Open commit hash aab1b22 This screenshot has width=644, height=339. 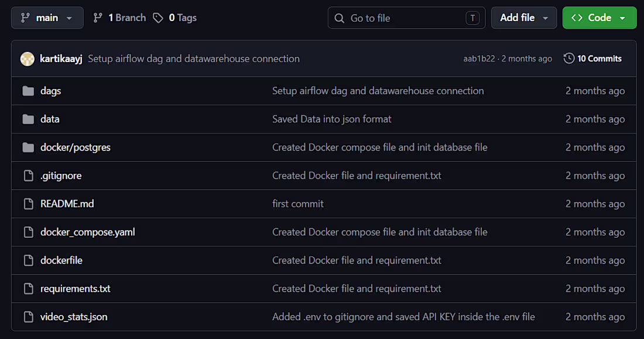(479, 59)
